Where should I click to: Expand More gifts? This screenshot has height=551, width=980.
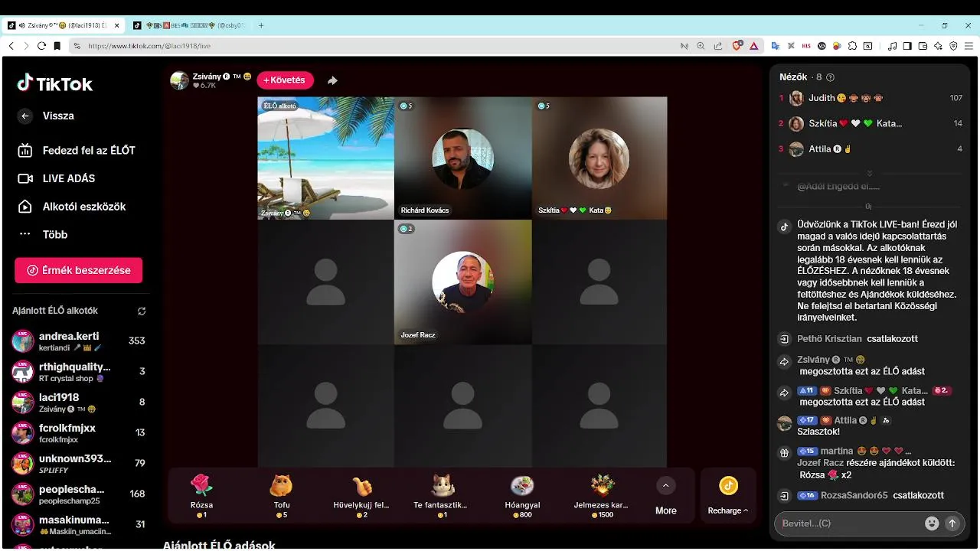(665, 496)
